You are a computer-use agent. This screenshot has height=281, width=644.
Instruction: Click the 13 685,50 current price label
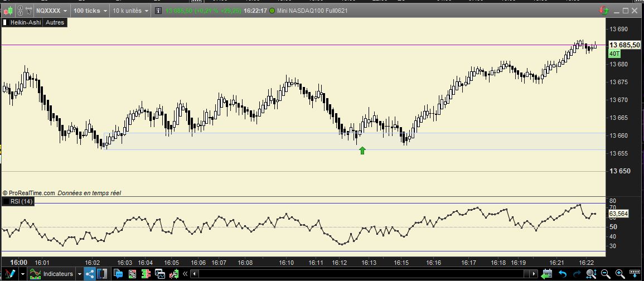coord(624,45)
